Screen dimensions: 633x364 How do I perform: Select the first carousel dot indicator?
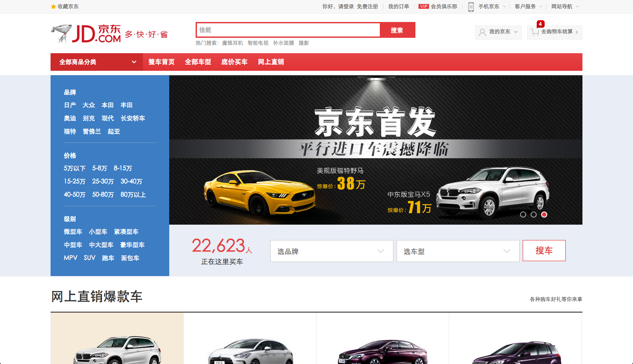523,215
